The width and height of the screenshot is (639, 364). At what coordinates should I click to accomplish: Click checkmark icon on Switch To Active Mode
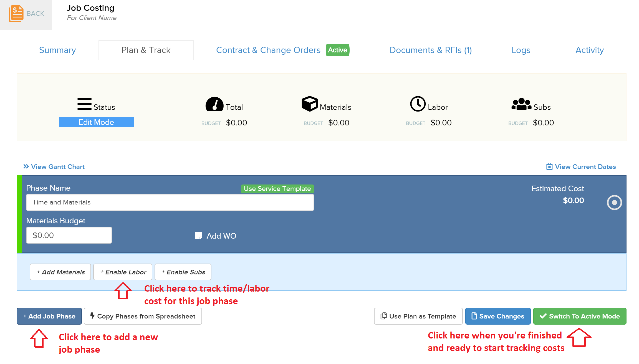pyautogui.click(x=543, y=316)
